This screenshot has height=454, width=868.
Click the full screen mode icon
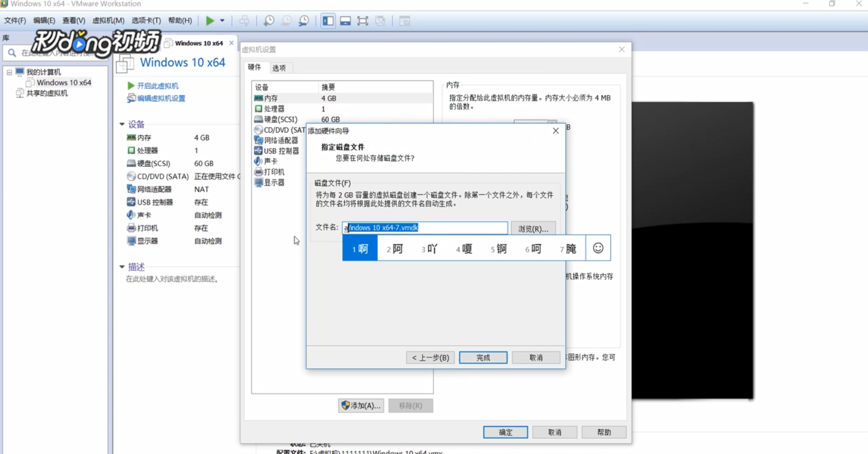click(363, 21)
